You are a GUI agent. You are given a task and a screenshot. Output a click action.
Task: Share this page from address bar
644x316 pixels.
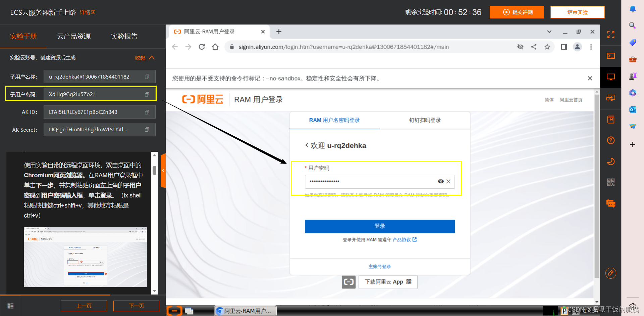(534, 47)
